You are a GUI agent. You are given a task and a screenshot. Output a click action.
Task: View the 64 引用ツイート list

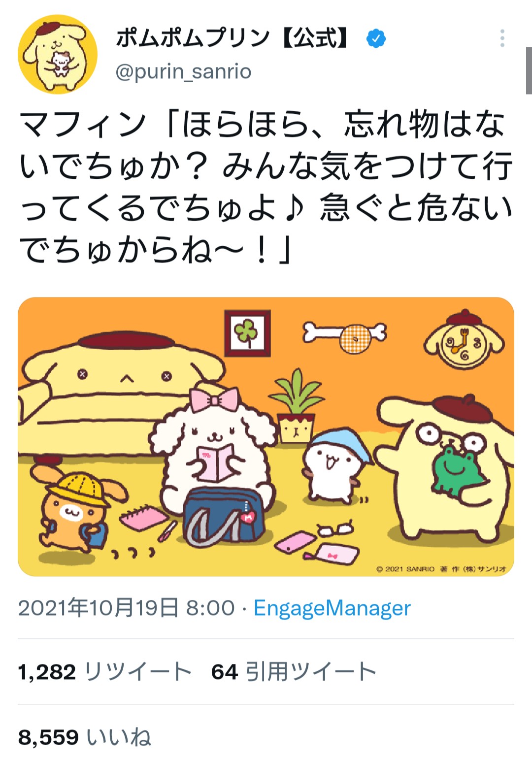[294, 672]
